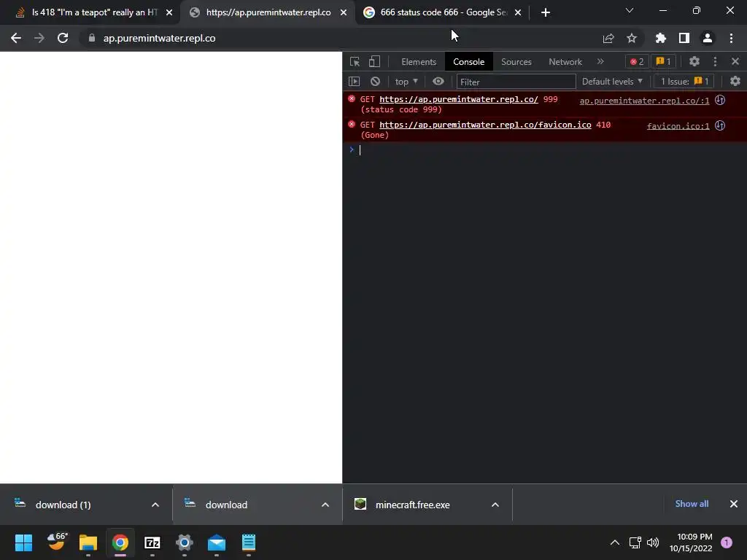Go back to the previous page
This screenshot has width=747, height=560.
pos(16,38)
